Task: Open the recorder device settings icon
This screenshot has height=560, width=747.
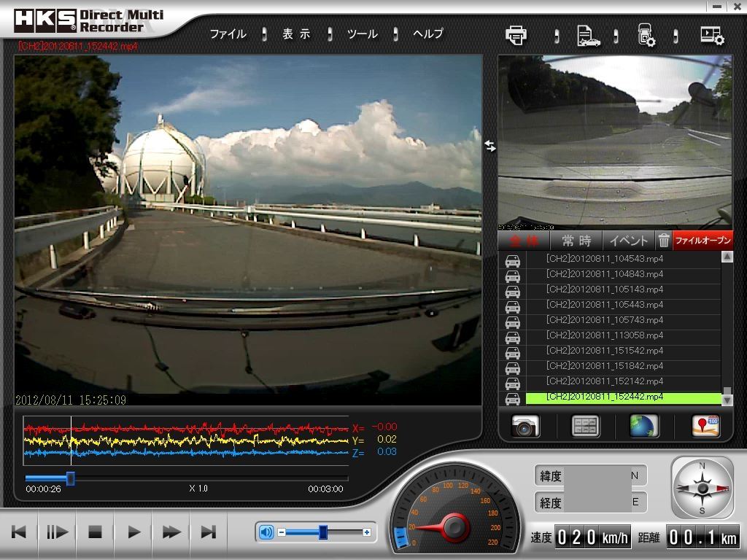Action: click(646, 35)
